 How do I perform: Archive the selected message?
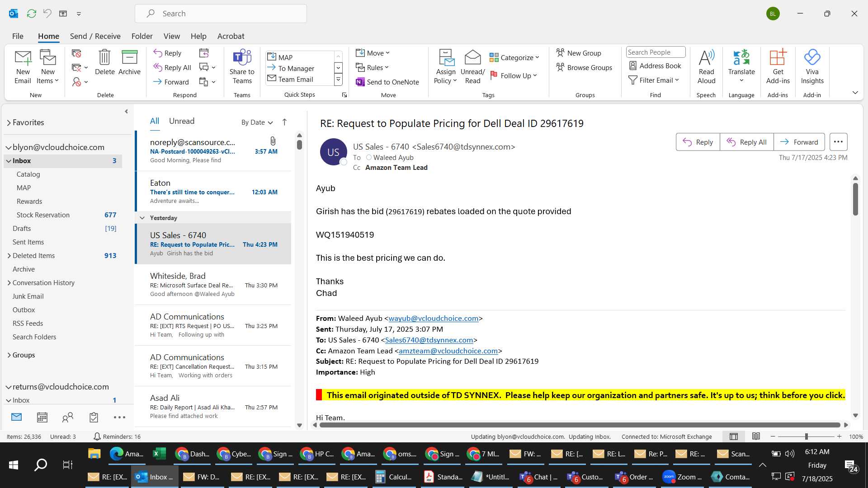(x=129, y=62)
